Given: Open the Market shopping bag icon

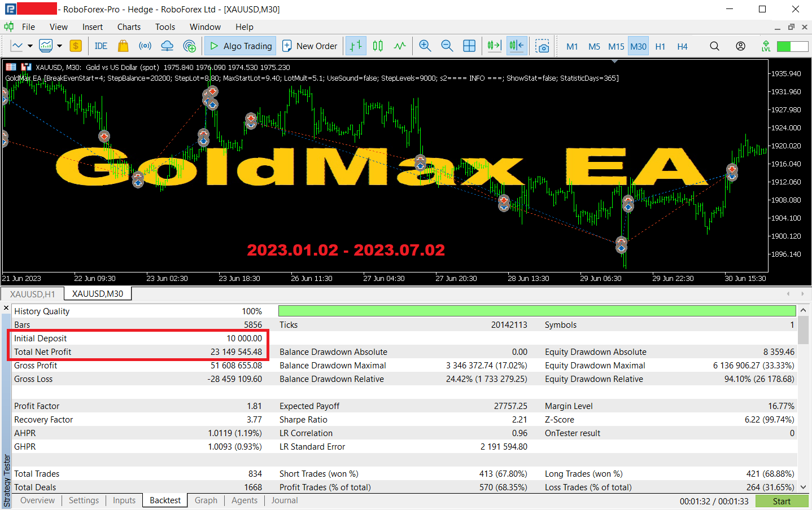Looking at the screenshot, I should tap(123, 46).
